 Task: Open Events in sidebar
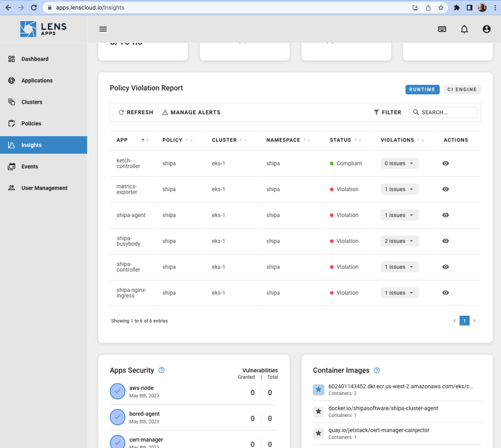coord(43,167)
